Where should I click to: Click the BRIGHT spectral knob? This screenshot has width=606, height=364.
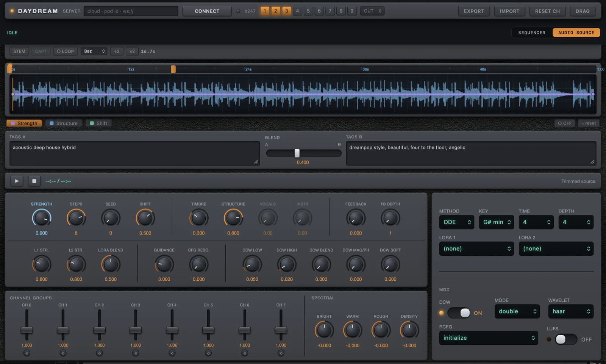point(324,330)
